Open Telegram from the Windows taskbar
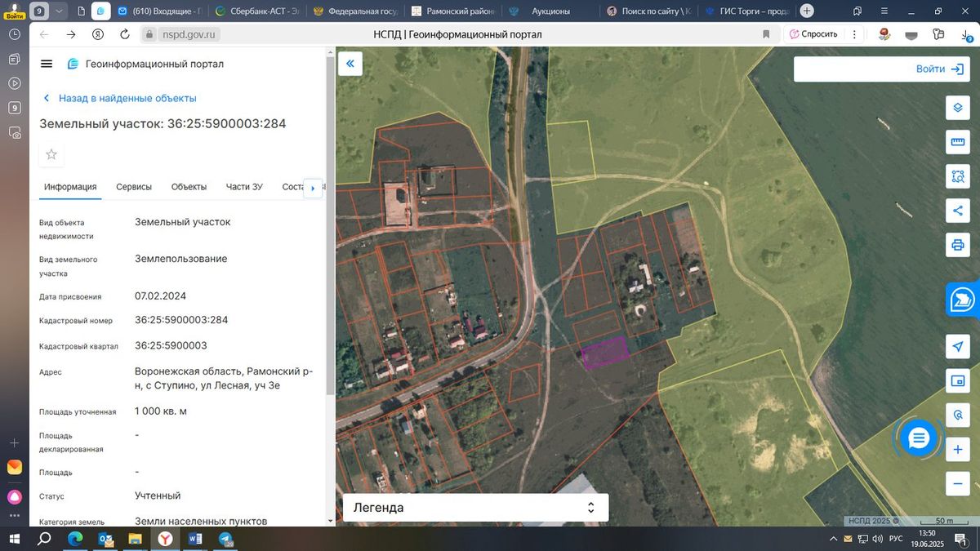Screen dimensions: 980x551 (226, 540)
